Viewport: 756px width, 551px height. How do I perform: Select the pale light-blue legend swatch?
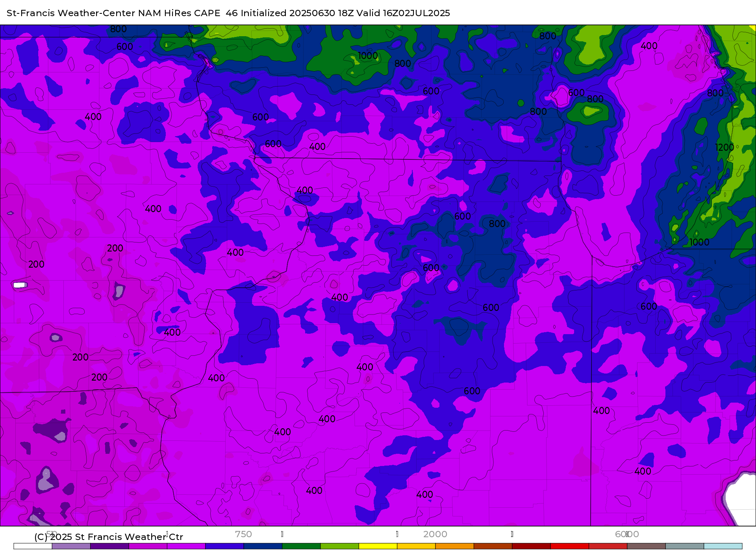pos(723,546)
